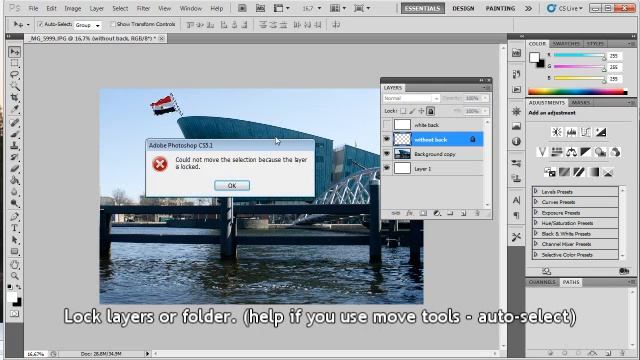Select the Pen tool
The width and height of the screenshot is (640, 360).
click(15, 216)
